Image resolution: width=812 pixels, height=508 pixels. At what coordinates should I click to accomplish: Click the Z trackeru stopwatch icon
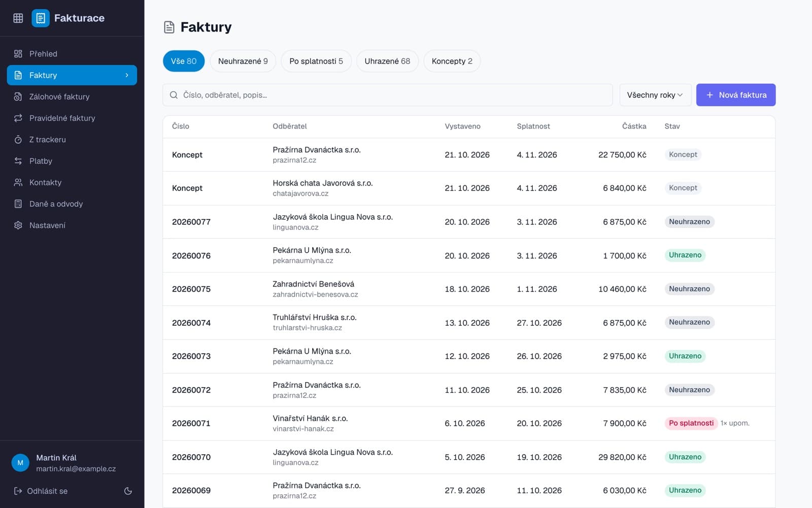(x=18, y=139)
